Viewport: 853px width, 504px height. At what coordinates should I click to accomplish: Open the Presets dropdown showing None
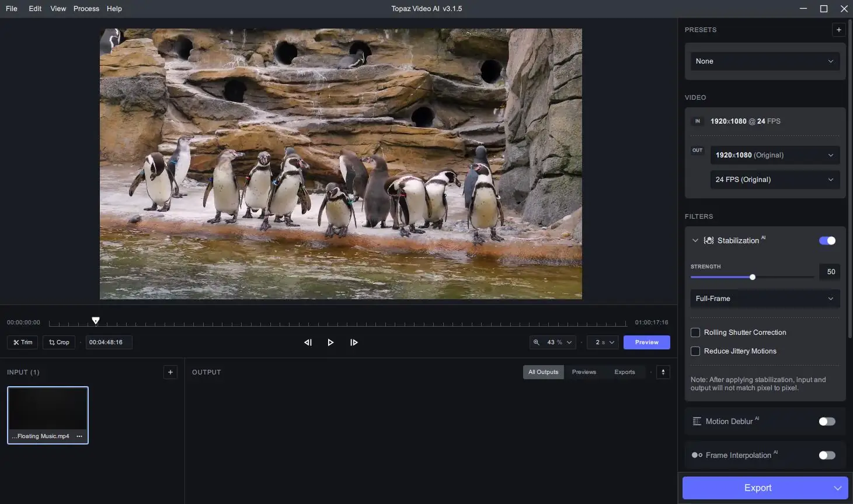coord(765,61)
